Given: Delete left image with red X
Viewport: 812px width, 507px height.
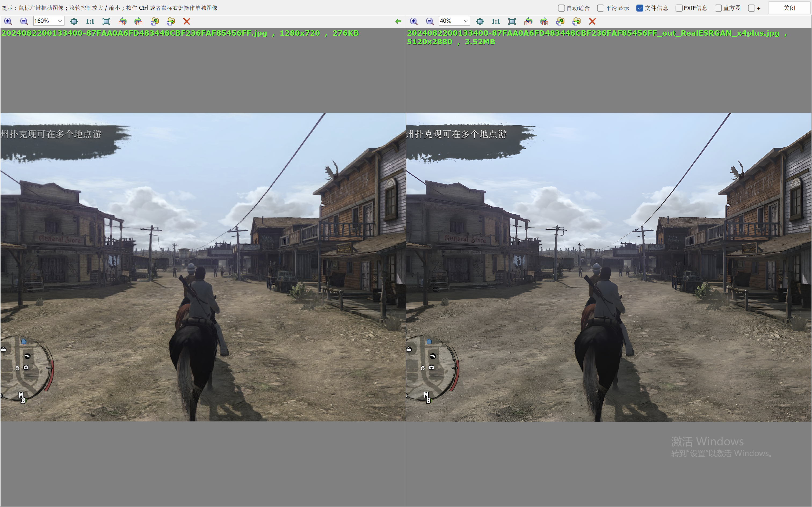Looking at the screenshot, I should (x=187, y=21).
